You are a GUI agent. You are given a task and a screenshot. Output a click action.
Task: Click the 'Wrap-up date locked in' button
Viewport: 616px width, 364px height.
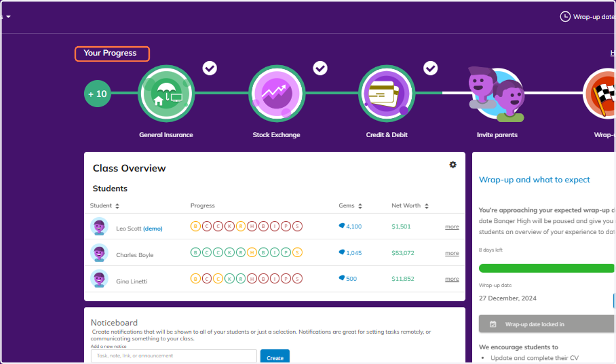pos(547,324)
